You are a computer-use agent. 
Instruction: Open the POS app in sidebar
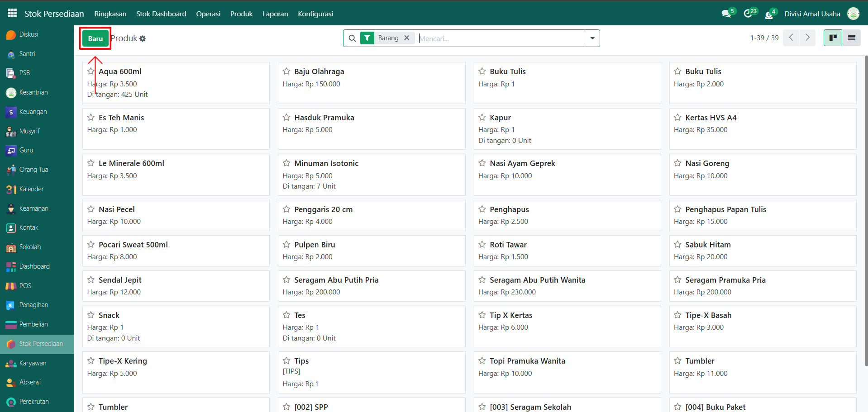pyautogui.click(x=25, y=286)
